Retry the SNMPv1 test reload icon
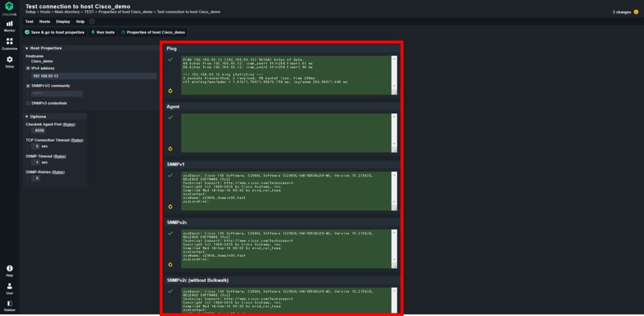Viewport: 644px width, 316px height. point(170,206)
